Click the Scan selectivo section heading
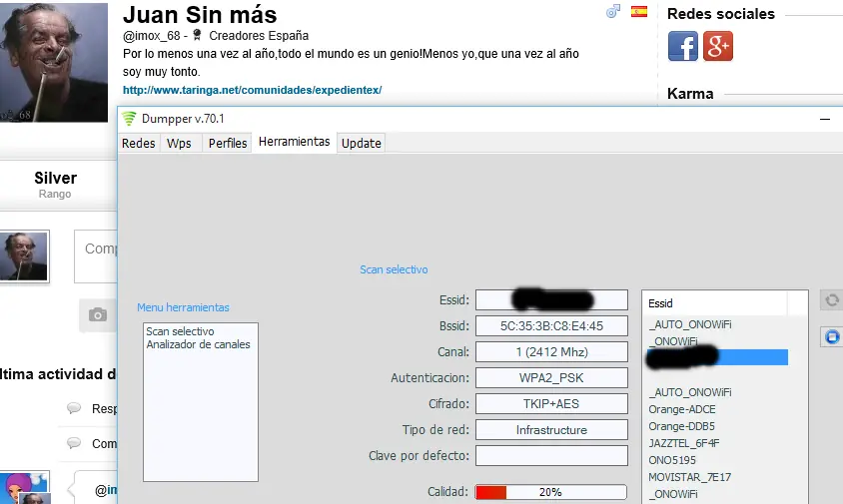The width and height of the screenshot is (843, 504). click(x=394, y=269)
